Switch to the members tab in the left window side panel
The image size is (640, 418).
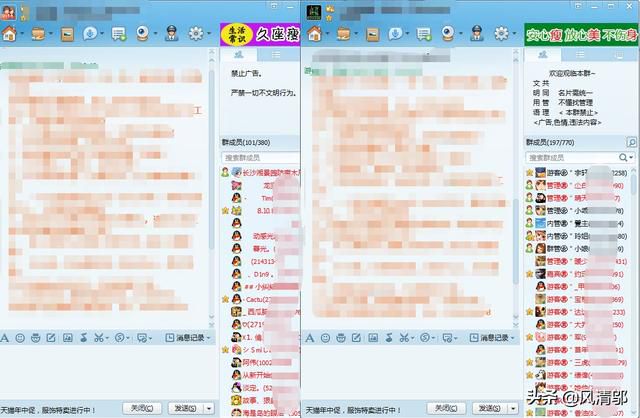click(x=239, y=54)
